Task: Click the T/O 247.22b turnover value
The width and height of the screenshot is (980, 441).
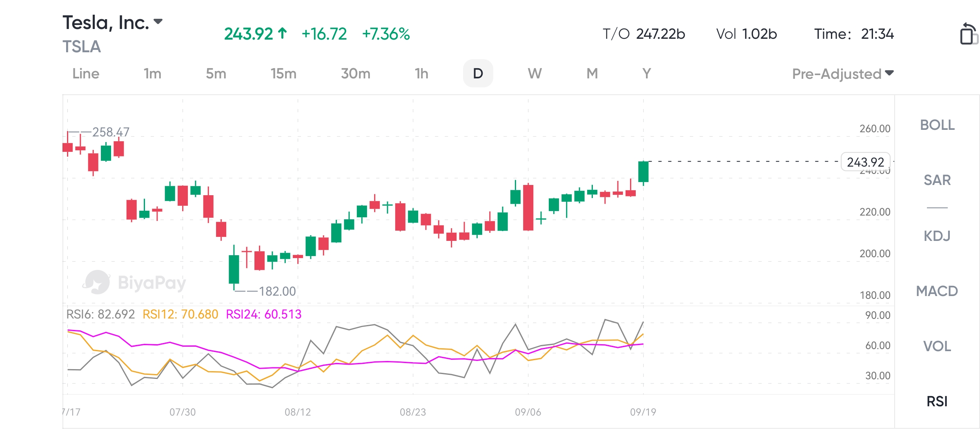Action: tap(644, 34)
